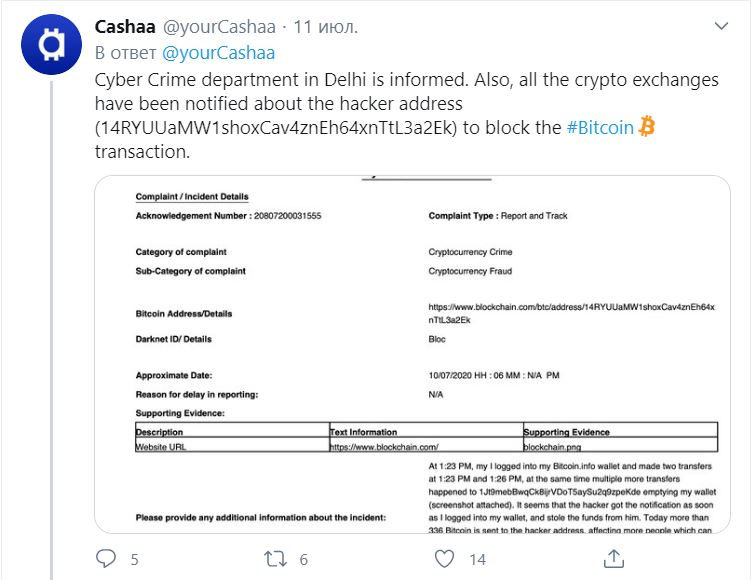The width and height of the screenshot is (755, 580).
Task: Open @yourCashaa in the reply-to line
Action: coord(219,53)
